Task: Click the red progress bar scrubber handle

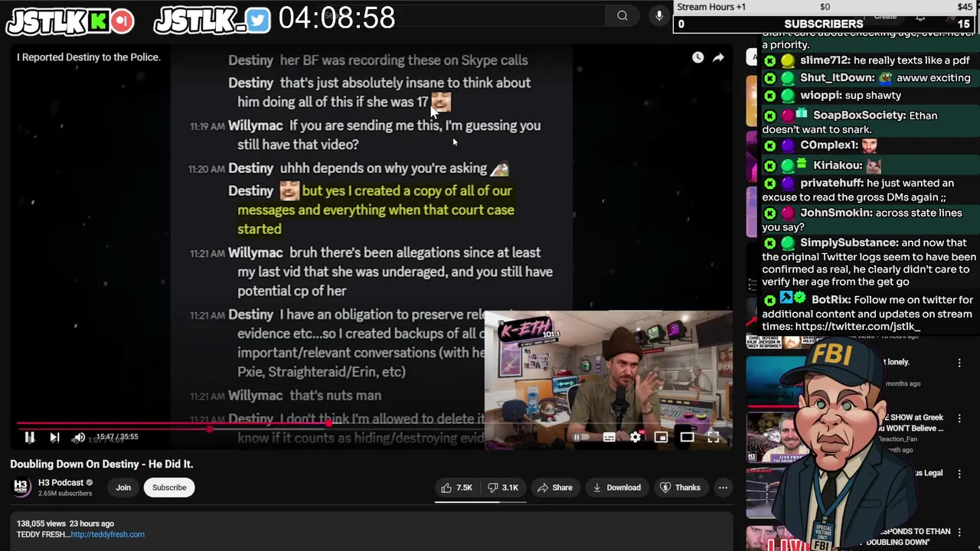Action: 328,422
